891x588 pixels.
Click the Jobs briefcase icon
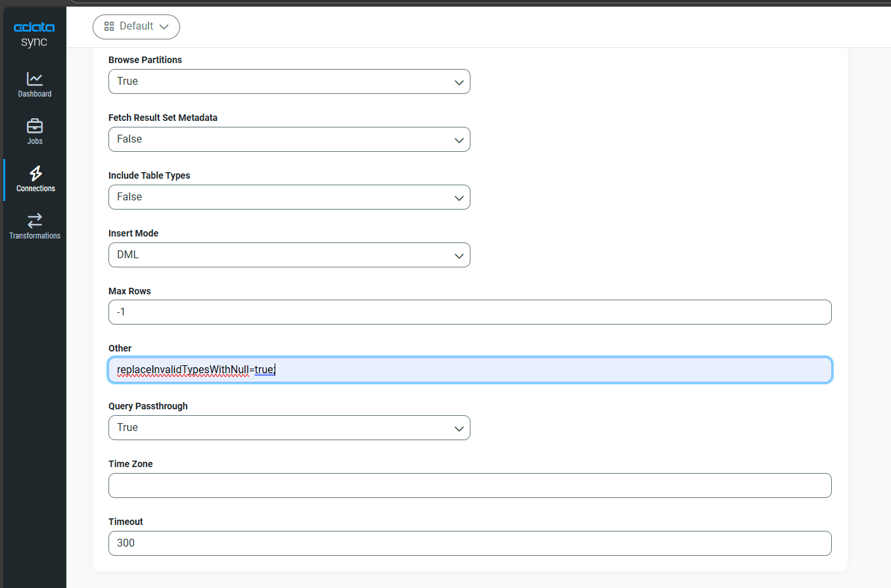pos(35,125)
